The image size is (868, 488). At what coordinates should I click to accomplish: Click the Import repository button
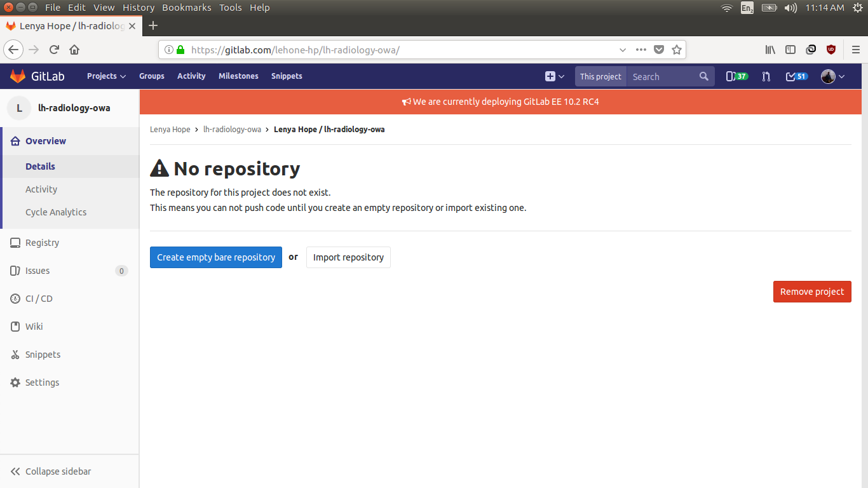coord(348,257)
